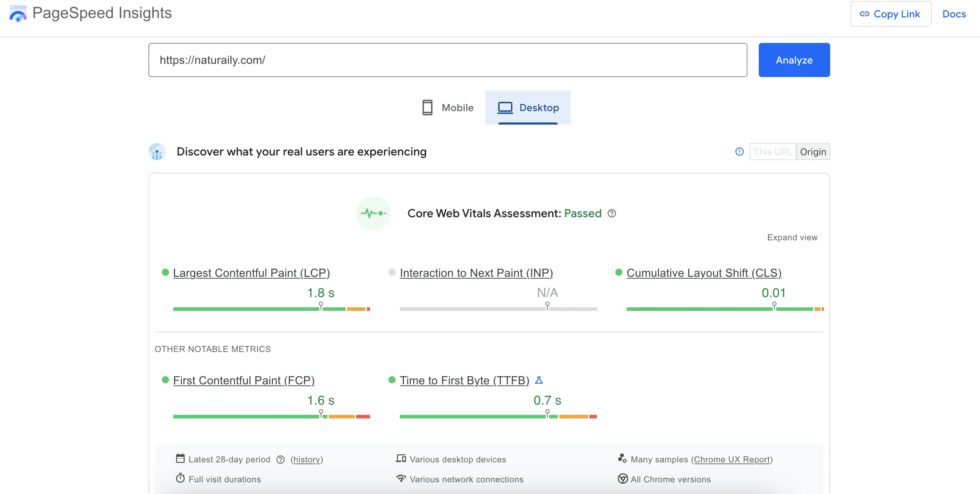The image size is (980, 494).
Task: Switch to the Desktop tab
Action: coord(528,108)
